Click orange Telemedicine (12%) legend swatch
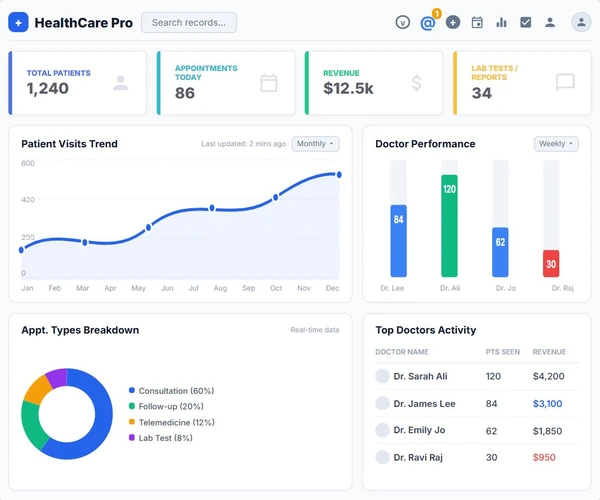 click(x=132, y=422)
